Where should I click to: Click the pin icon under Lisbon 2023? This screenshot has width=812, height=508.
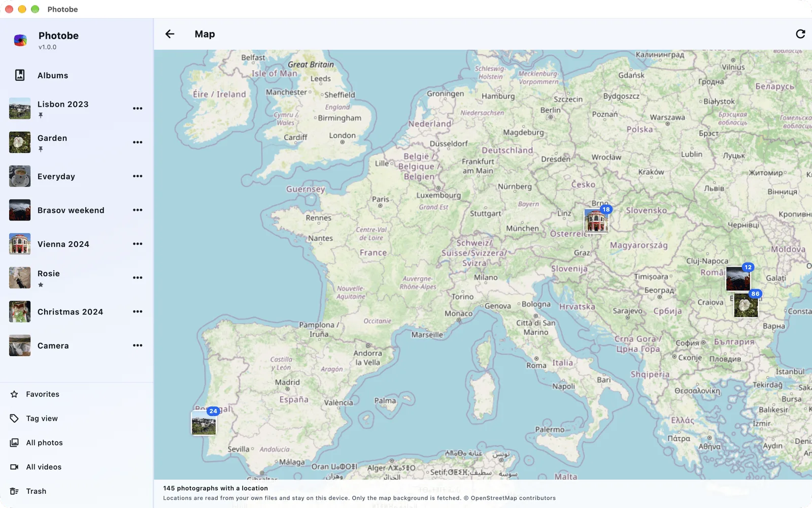tap(41, 115)
